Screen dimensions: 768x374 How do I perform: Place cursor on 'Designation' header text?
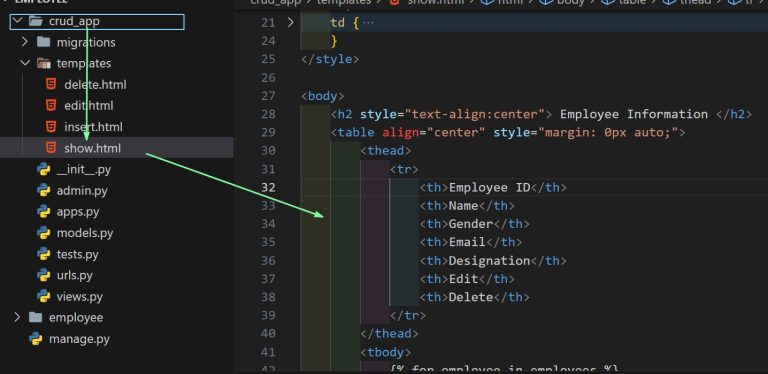coord(490,260)
